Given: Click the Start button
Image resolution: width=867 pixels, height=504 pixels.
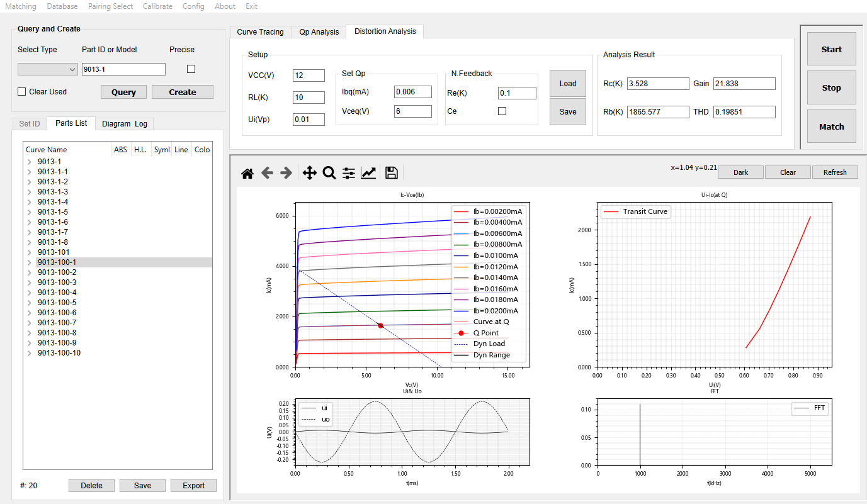Looking at the screenshot, I should tap(831, 49).
